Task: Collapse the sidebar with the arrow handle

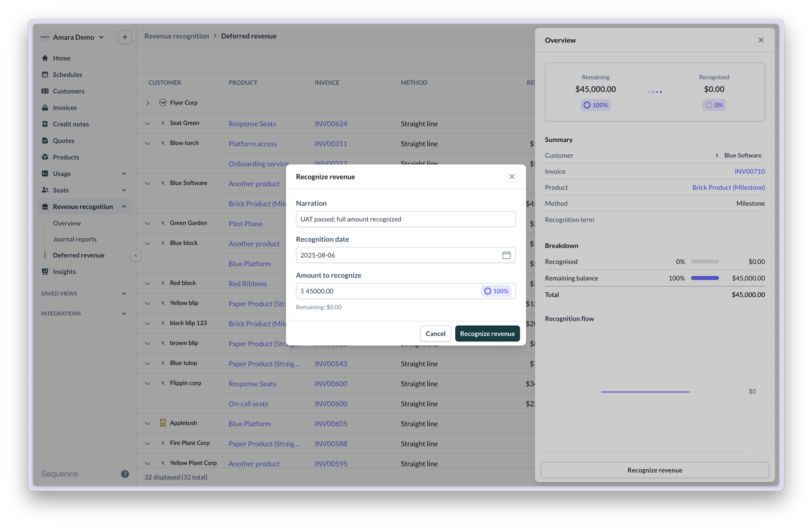Action: pyautogui.click(x=136, y=255)
